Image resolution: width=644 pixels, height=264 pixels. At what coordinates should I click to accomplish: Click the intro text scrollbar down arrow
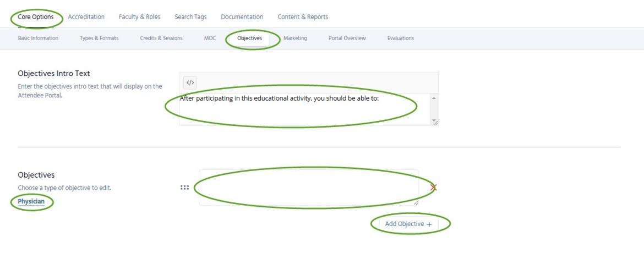pos(434,120)
